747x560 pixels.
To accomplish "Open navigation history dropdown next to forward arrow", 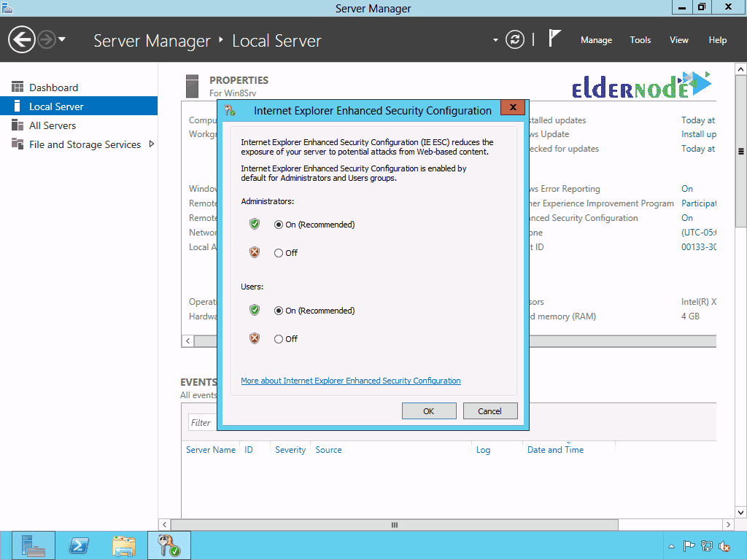I will click(x=62, y=39).
